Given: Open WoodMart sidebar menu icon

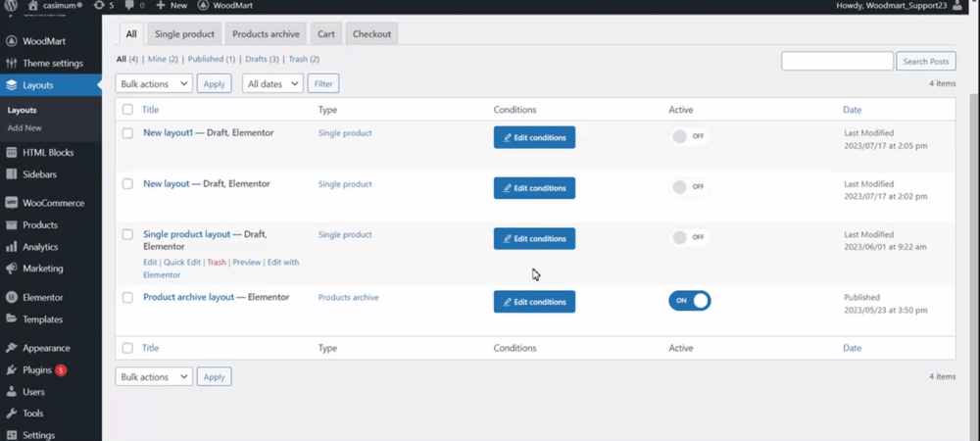Looking at the screenshot, I should (x=11, y=41).
